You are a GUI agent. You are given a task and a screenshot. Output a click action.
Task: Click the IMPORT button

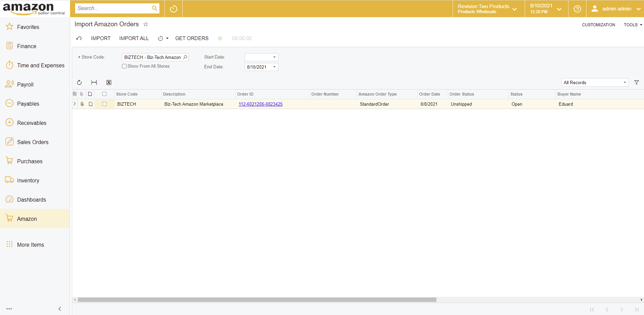click(x=100, y=38)
